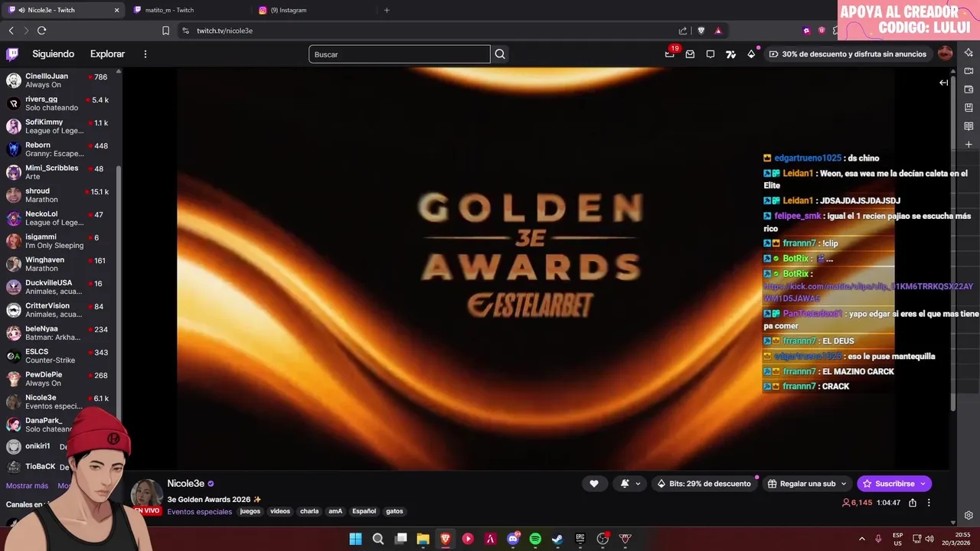The height and width of the screenshot is (551, 980).
Task: Click the search magnifier button
Action: (500, 54)
